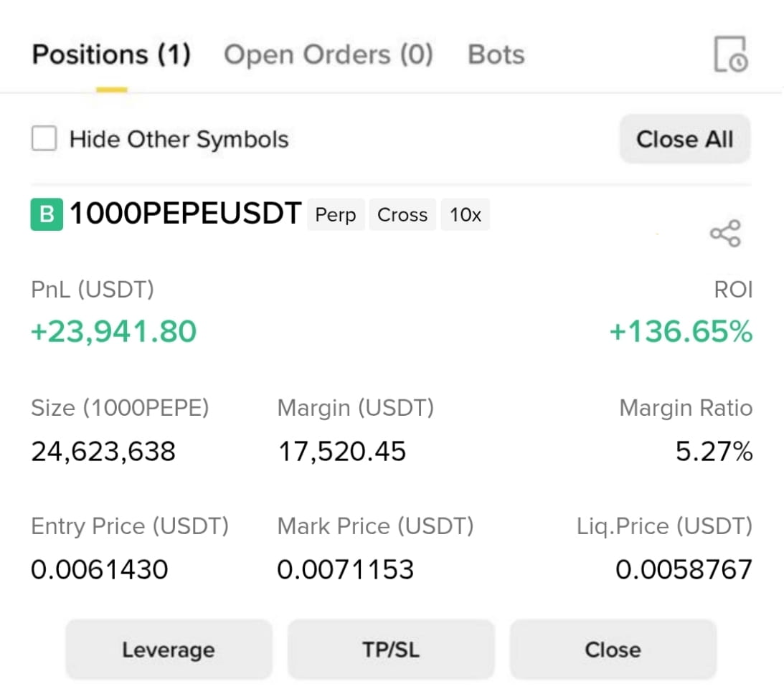784x694 pixels.
Task: Open the order history clock icon
Action: (x=730, y=54)
